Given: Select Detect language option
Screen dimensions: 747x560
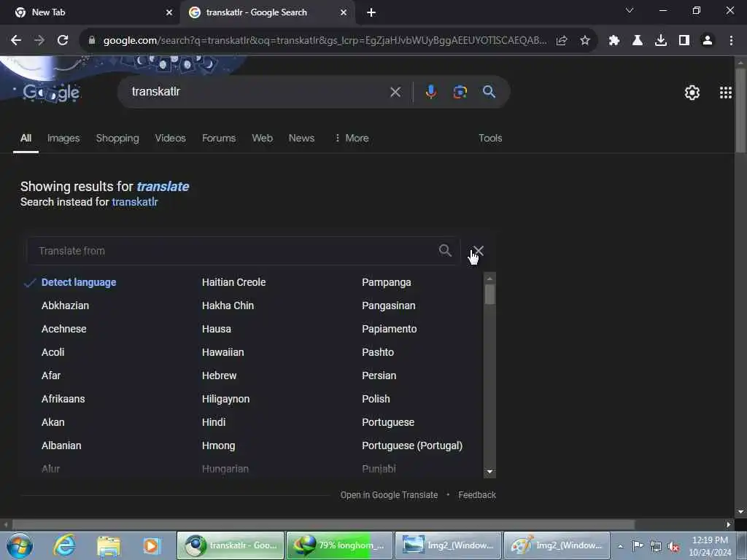Looking at the screenshot, I should 79,282.
